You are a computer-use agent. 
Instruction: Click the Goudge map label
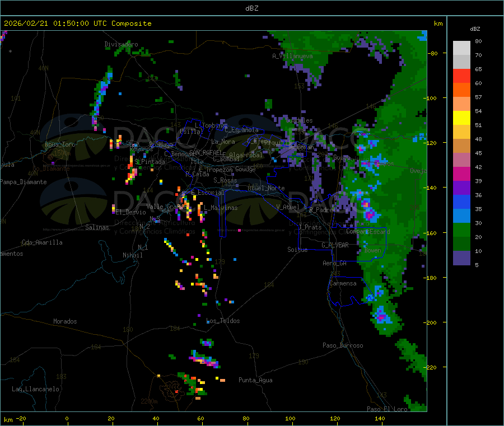[x=245, y=169]
